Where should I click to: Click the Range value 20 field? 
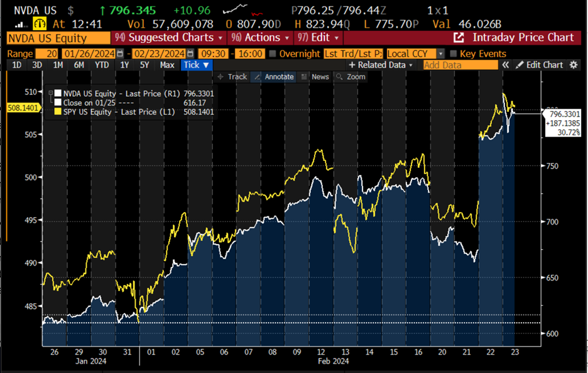point(47,53)
